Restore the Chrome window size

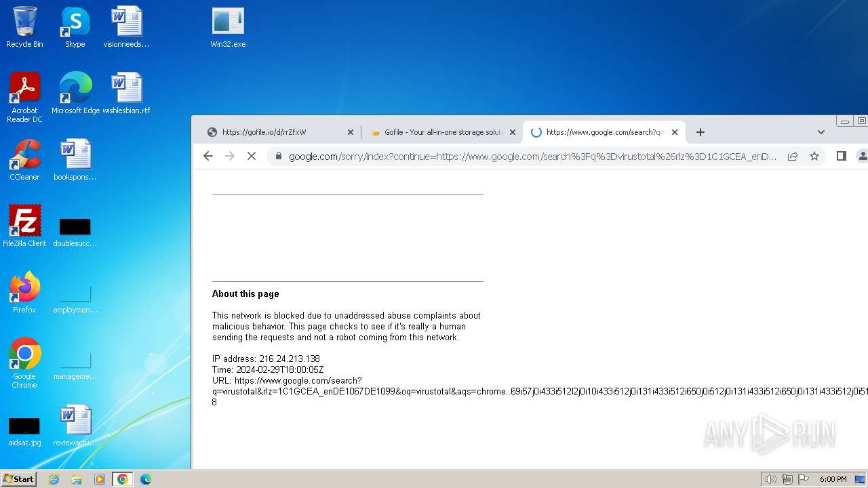(x=861, y=121)
